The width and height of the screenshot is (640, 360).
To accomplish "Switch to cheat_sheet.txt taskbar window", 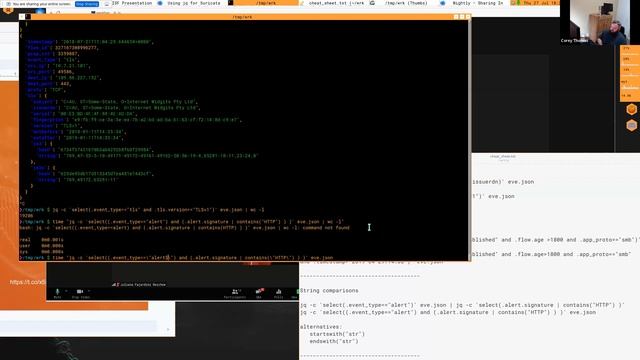I will pos(336,3).
